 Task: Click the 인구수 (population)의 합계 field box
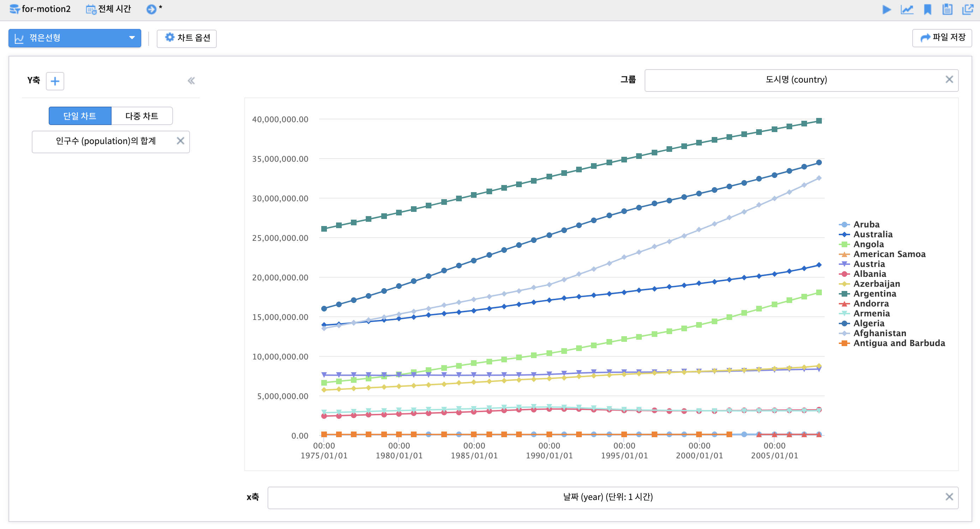(x=111, y=142)
